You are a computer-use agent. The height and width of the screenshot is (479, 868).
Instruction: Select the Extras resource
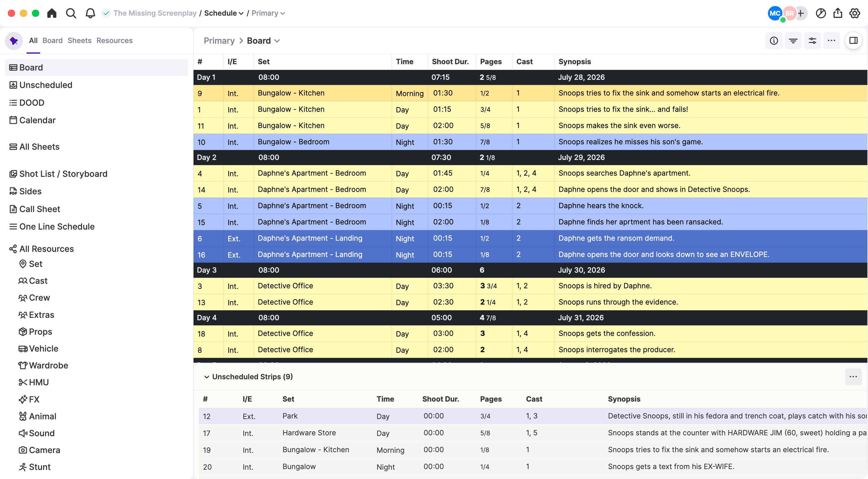42,315
